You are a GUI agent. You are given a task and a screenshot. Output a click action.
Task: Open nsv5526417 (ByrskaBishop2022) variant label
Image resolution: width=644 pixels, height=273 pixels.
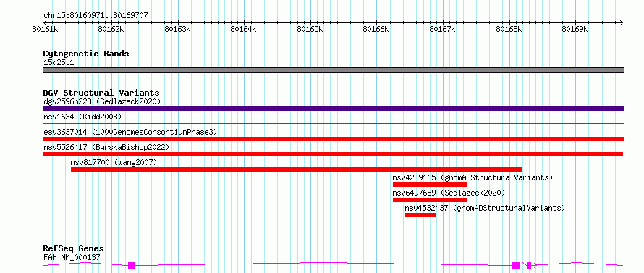tap(106, 147)
